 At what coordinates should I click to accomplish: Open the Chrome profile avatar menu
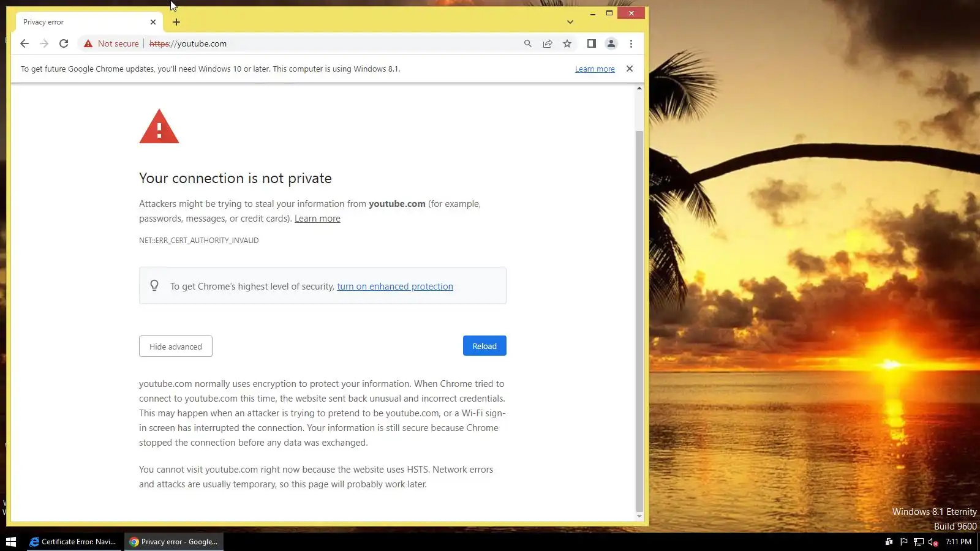[x=611, y=43]
